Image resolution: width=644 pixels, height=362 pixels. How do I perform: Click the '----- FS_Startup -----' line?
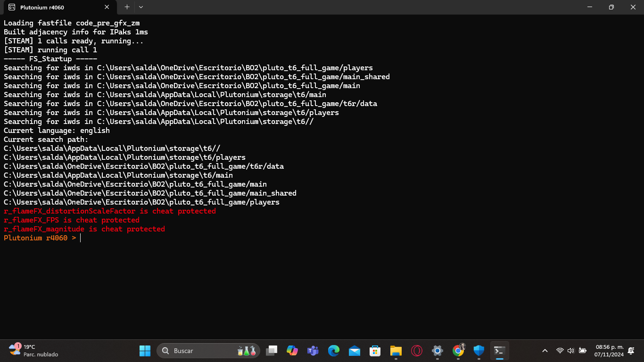[50, 59]
